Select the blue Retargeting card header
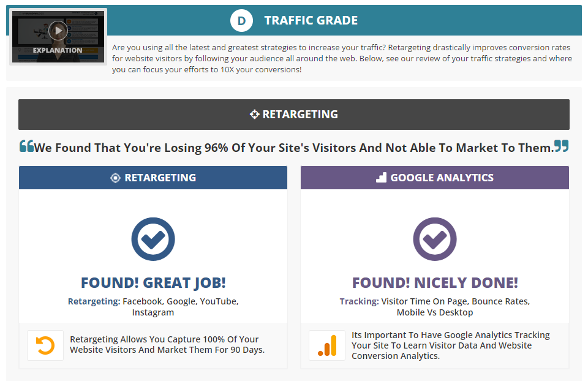Image resolution: width=588 pixels, height=381 pixels. tap(153, 178)
